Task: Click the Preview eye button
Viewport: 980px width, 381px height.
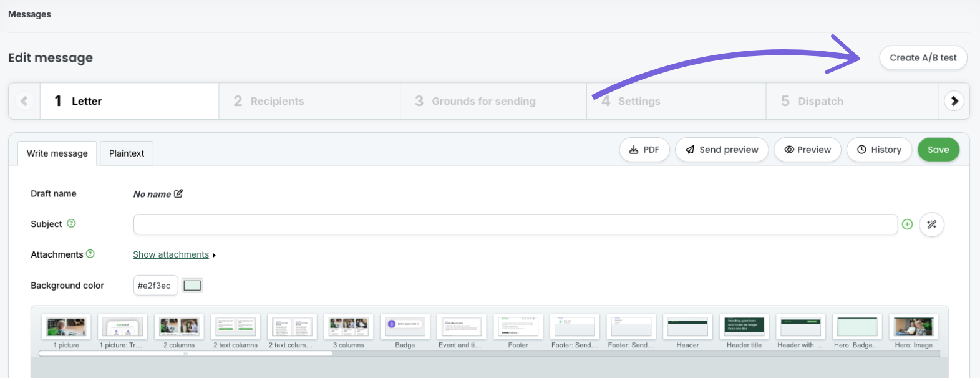Action: 807,150
